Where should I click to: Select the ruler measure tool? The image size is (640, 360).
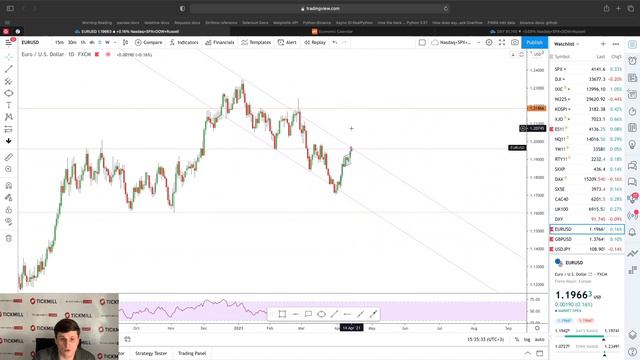9,157
